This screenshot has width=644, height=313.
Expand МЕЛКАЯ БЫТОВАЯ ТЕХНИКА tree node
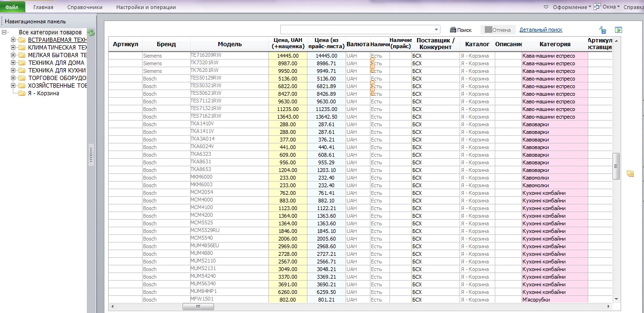coord(13,55)
